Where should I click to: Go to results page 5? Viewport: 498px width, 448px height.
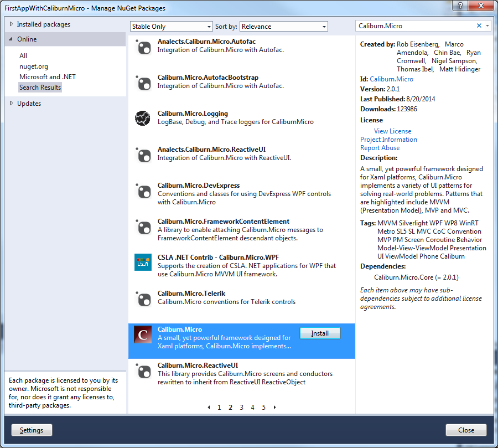click(x=263, y=408)
